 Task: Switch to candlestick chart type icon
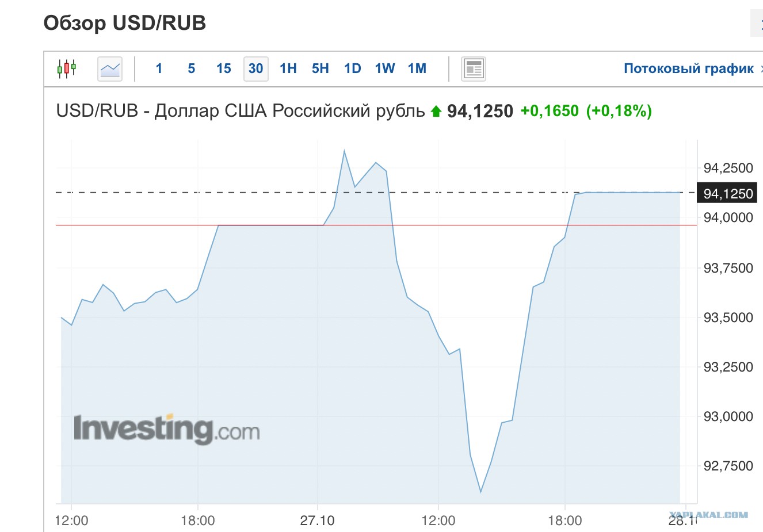tap(67, 69)
